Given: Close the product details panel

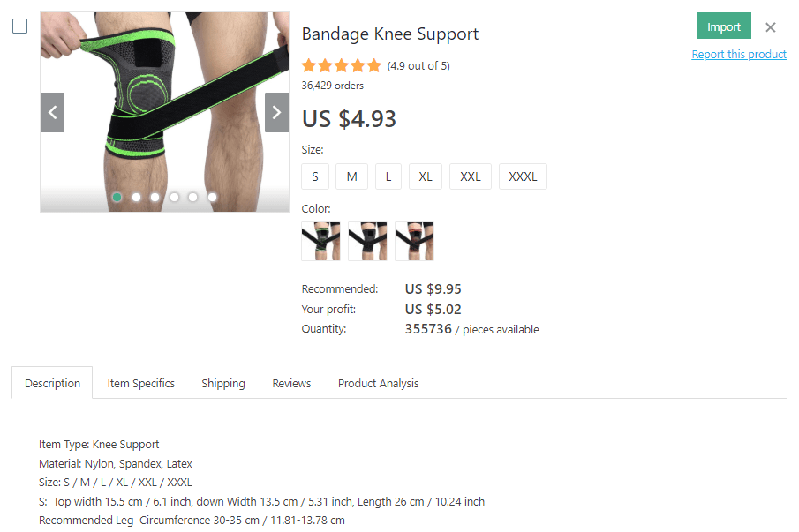Looking at the screenshot, I should click(x=771, y=27).
